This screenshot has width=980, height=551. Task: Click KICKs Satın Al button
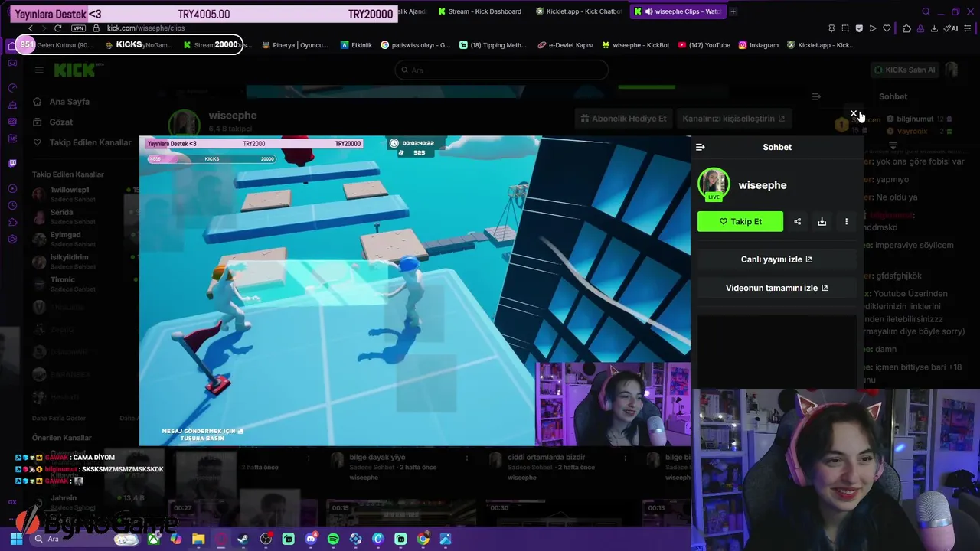905,70
